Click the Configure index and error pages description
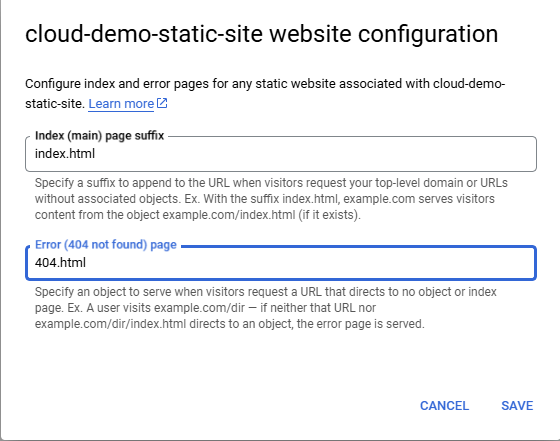 [265, 94]
